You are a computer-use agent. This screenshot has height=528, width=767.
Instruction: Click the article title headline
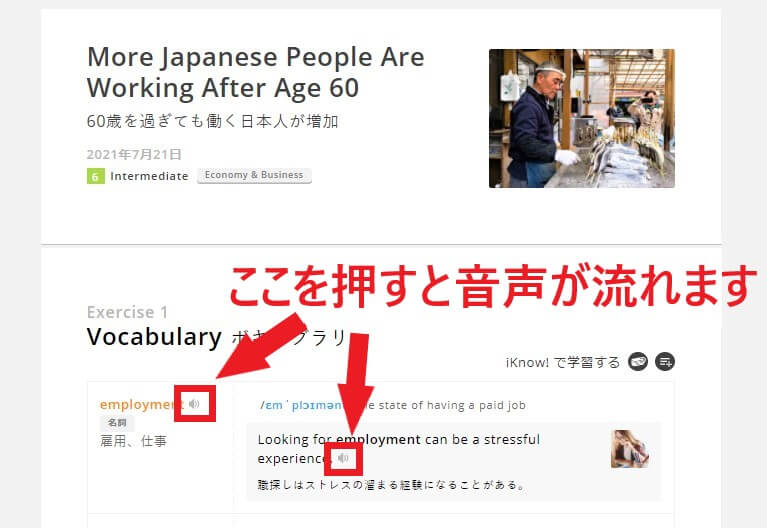pyautogui.click(x=255, y=72)
